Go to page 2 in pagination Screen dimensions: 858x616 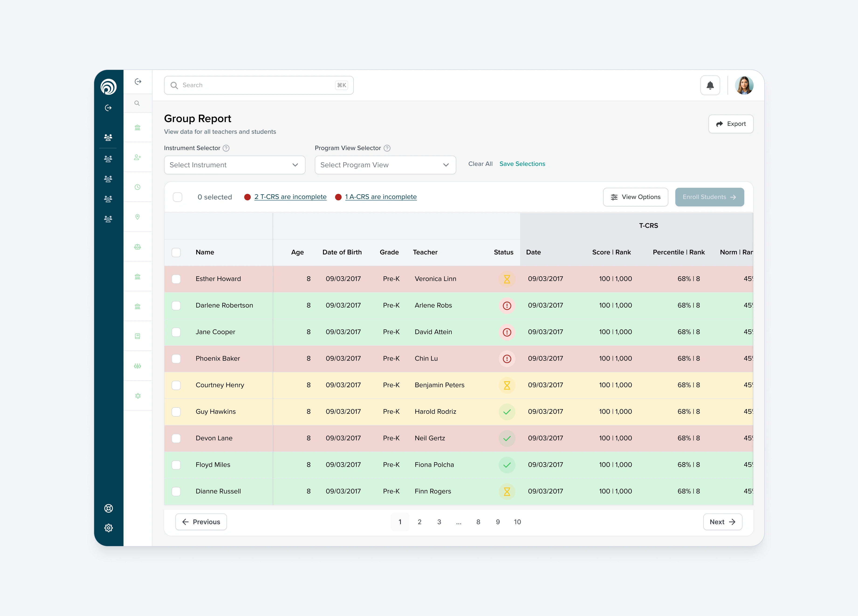tap(419, 522)
